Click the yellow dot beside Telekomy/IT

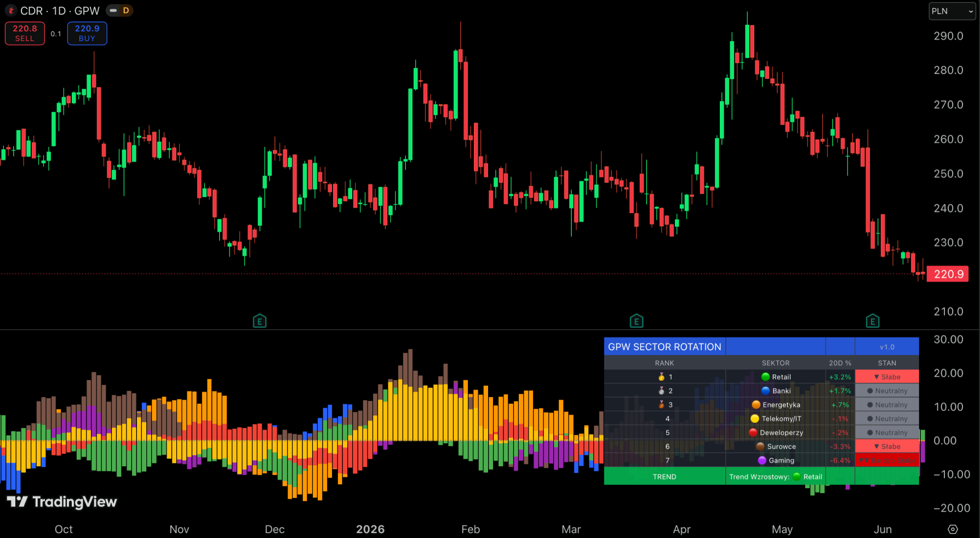tap(755, 419)
